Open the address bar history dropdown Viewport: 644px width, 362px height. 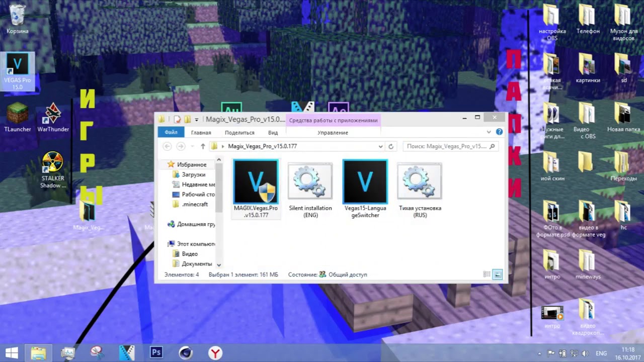point(380,146)
